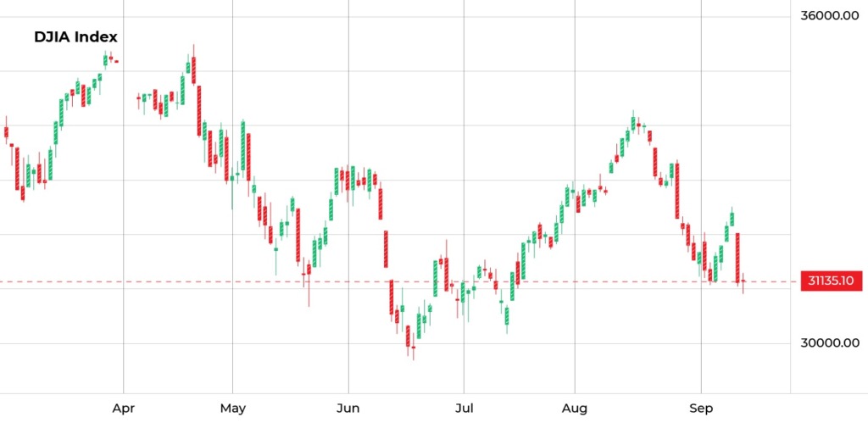The height and width of the screenshot is (434, 868).
Task: Click the highest green candle in mid-August
Action: (x=633, y=123)
